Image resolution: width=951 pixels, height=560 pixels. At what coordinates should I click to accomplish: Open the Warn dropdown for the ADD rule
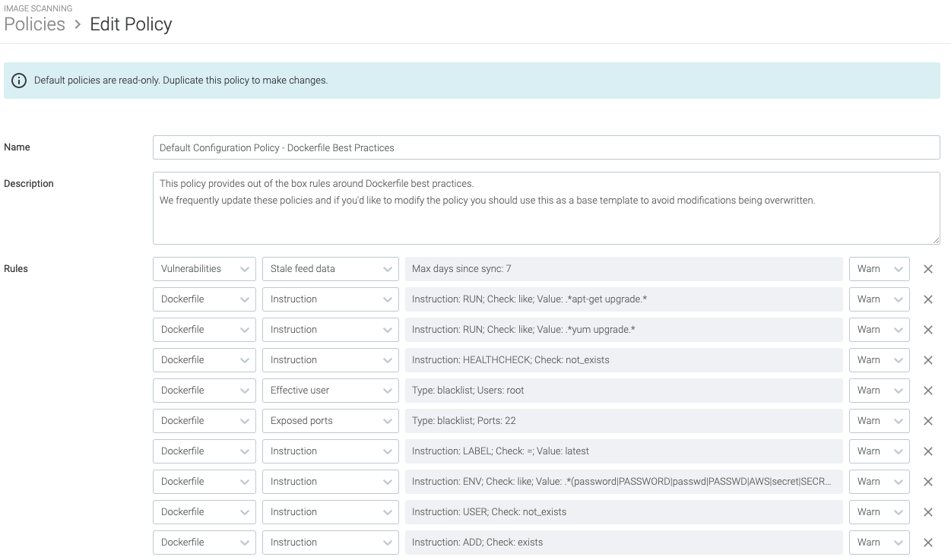[879, 542]
